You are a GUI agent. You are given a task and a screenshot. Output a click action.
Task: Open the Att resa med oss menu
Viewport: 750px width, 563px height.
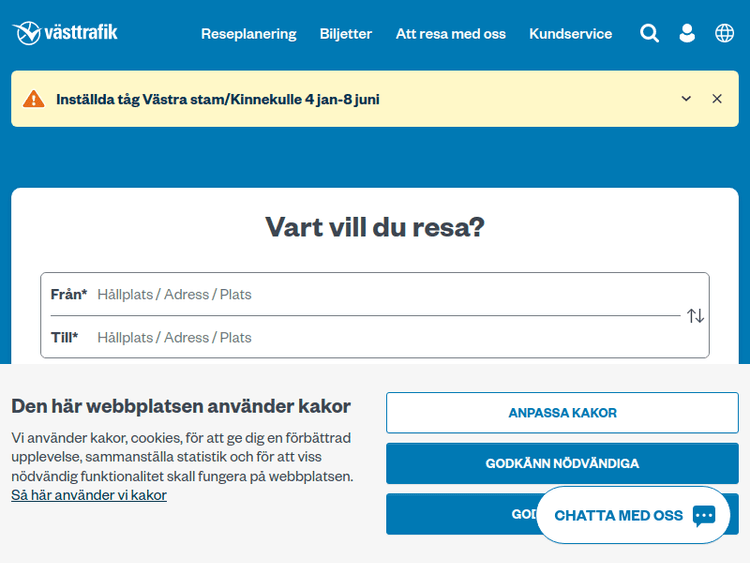coord(450,34)
